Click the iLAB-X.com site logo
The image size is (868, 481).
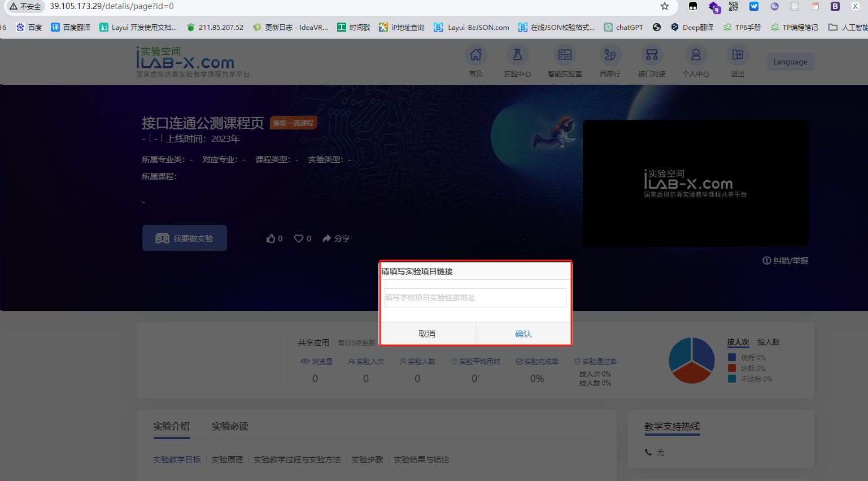pos(192,62)
